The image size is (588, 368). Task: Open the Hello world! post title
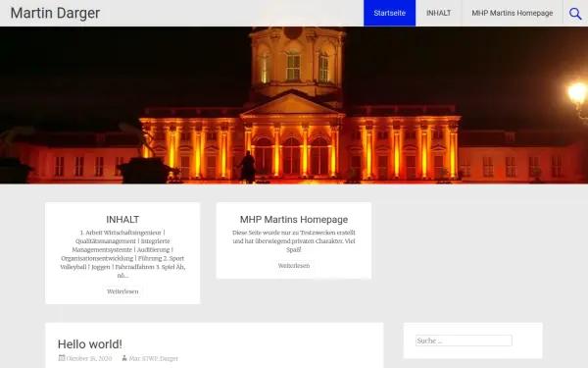[90, 344]
